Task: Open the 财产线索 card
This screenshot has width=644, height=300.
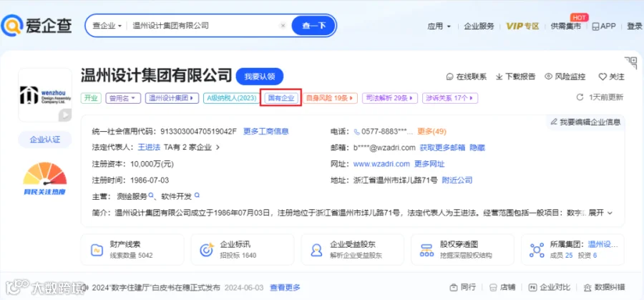Action: click(x=132, y=249)
